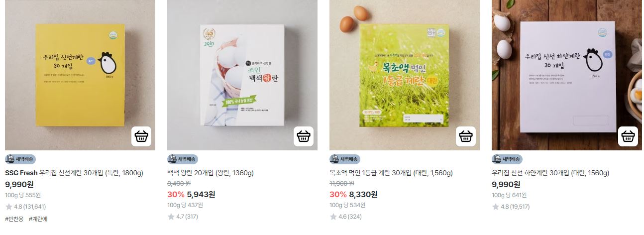Screen dimensions: 644x235
Task: Add 우리집 신선 하얀계란 to cart
Action: 628,136
